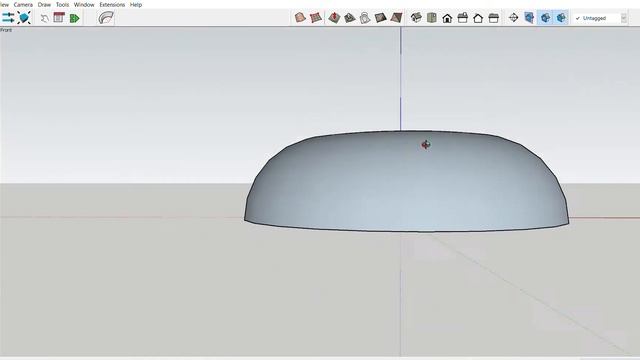Click the blue double-arrows extension icon
This screenshot has width=640, height=360.
click(x=8, y=18)
